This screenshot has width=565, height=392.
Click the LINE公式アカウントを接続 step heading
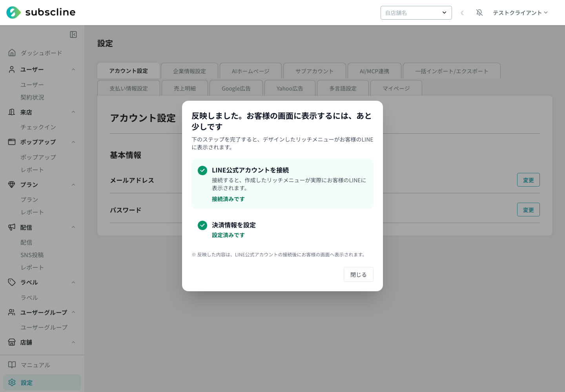click(250, 170)
